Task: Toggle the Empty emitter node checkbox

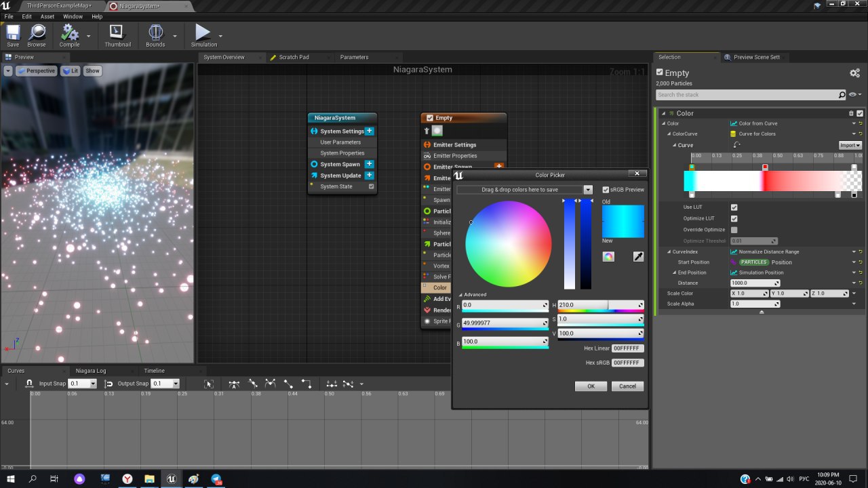Action: point(429,118)
